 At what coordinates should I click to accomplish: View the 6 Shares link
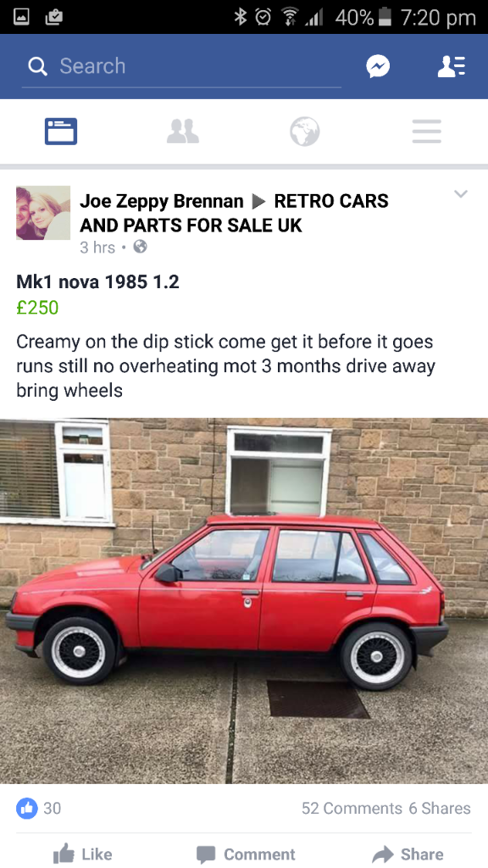440,808
